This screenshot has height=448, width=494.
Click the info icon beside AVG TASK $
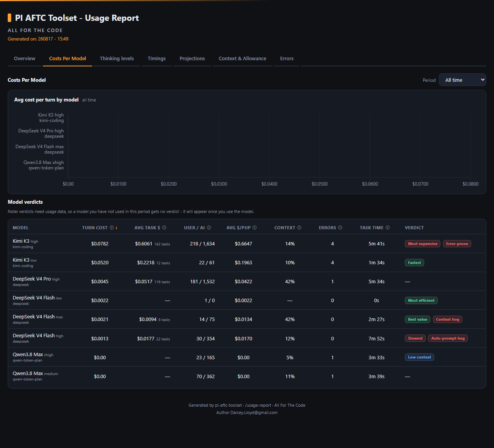point(164,228)
